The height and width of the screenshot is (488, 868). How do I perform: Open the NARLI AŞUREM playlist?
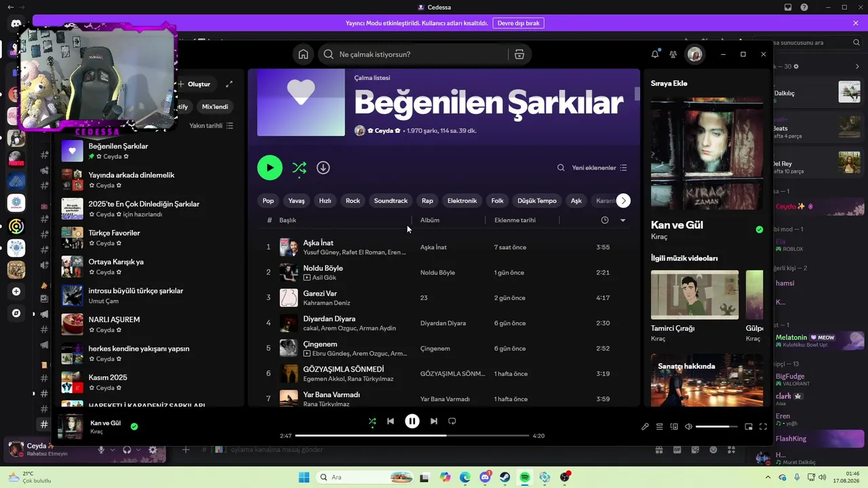pos(149,324)
